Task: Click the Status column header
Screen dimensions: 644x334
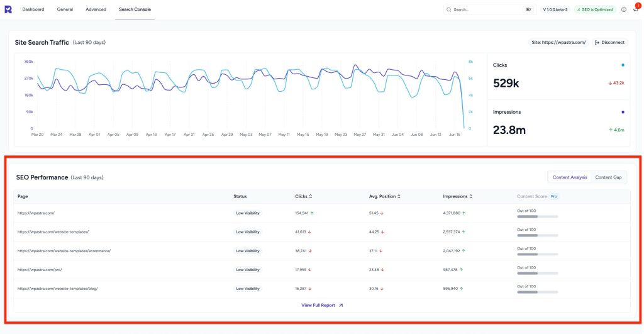Action: [240, 196]
